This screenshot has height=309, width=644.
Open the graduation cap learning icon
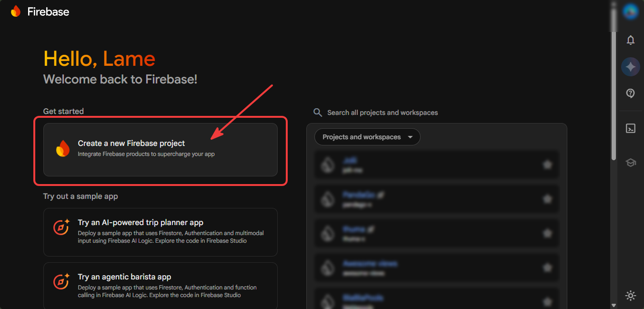[x=631, y=163]
